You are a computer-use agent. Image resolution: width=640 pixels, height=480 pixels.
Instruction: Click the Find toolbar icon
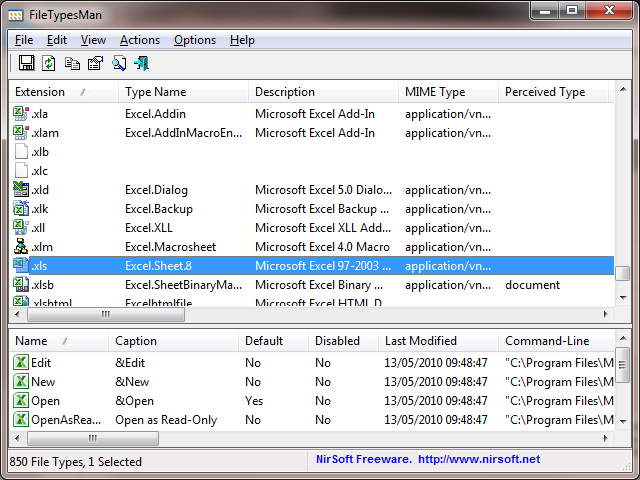click(x=119, y=63)
